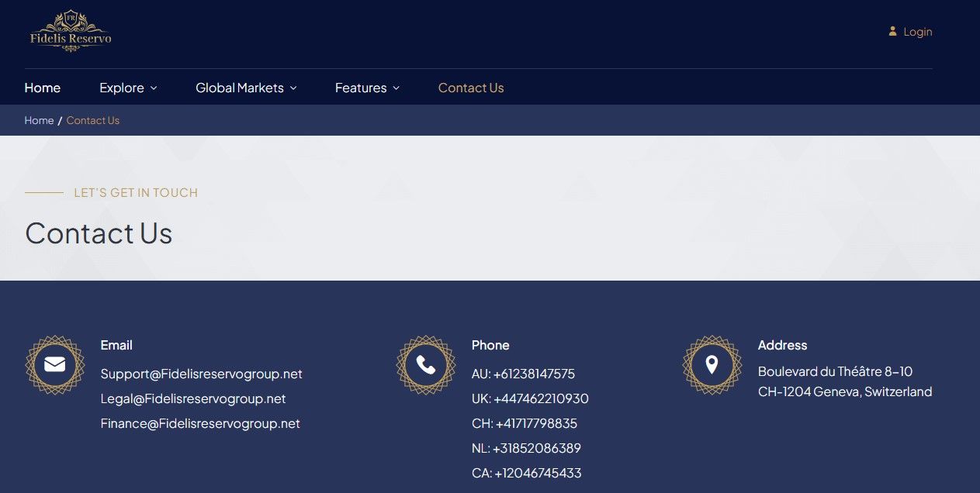Screen dimensions: 980x493
Task: Click the Home breadcrumb link
Action: pyautogui.click(x=39, y=120)
